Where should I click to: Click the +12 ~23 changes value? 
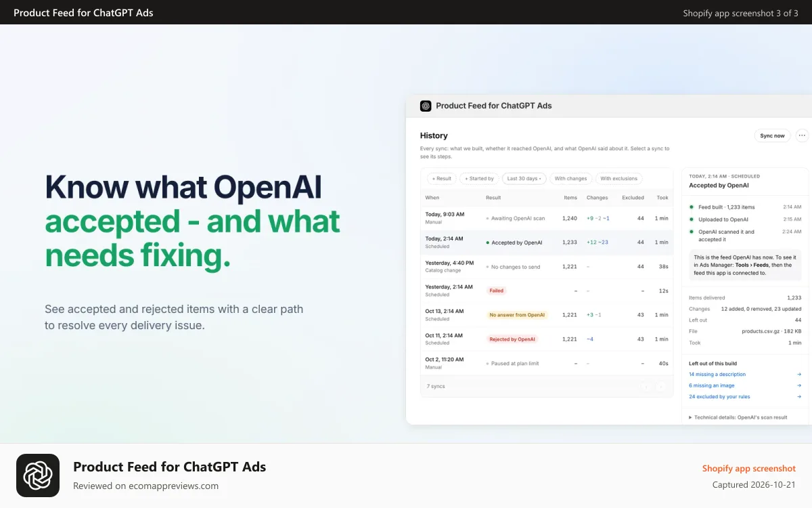(597, 242)
